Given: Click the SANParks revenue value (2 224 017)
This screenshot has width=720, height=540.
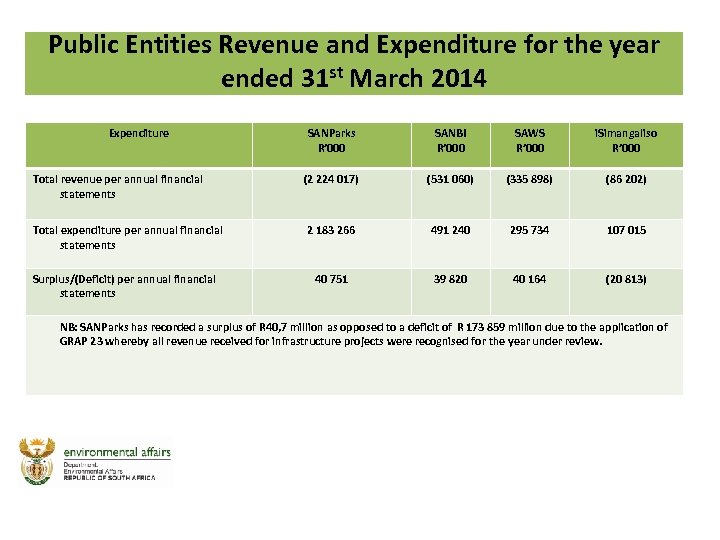Looking at the screenshot, I should [331, 179].
